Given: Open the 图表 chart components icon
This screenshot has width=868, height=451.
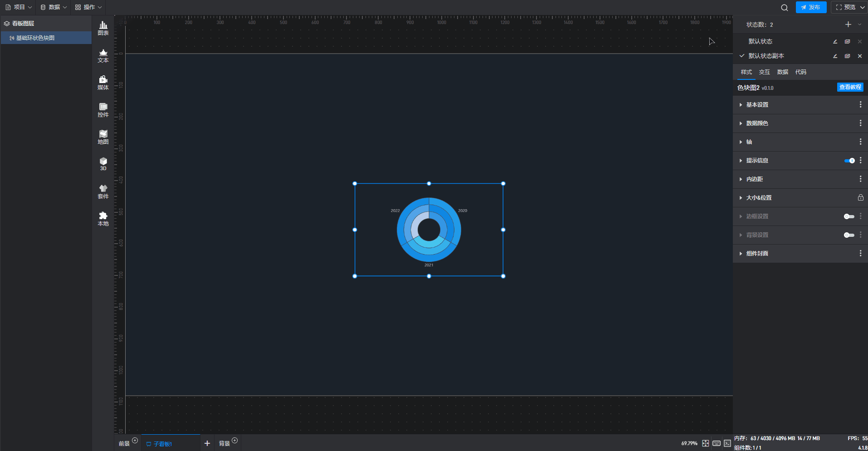Looking at the screenshot, I should (103, 28).
